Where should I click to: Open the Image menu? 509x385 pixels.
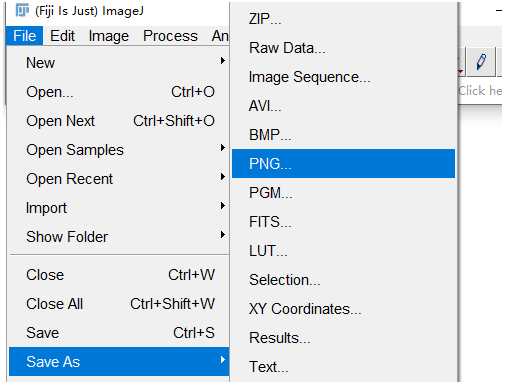[x=109, y=36]
